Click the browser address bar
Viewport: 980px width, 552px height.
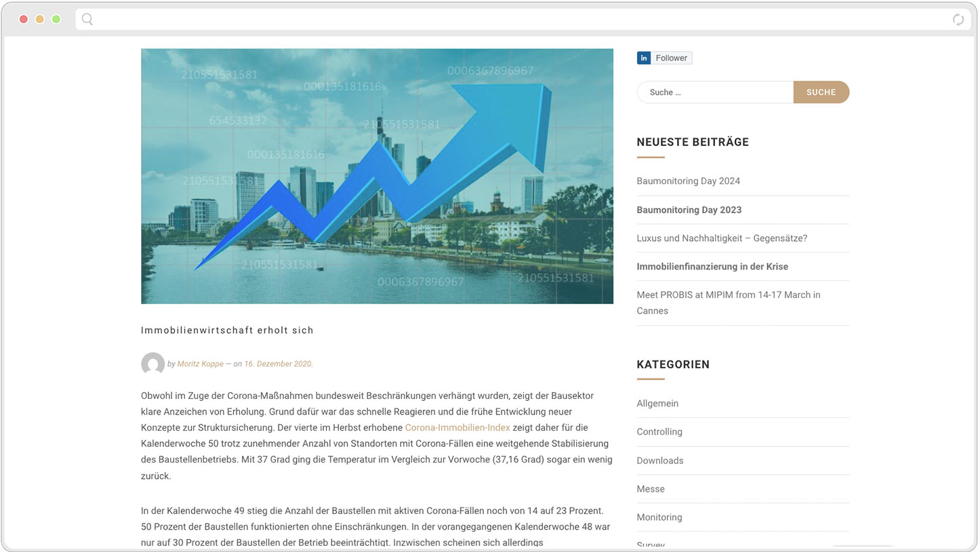click(x=515, y=20)
